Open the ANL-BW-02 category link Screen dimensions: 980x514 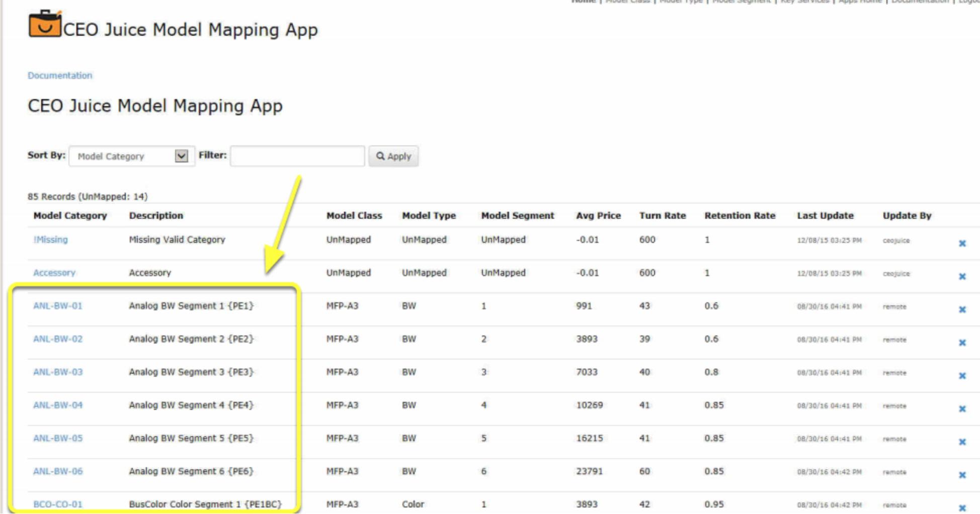58,339
